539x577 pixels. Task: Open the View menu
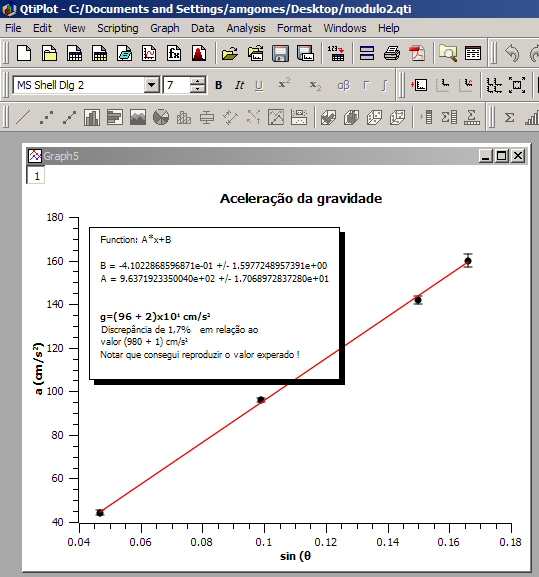click(74, 28)
